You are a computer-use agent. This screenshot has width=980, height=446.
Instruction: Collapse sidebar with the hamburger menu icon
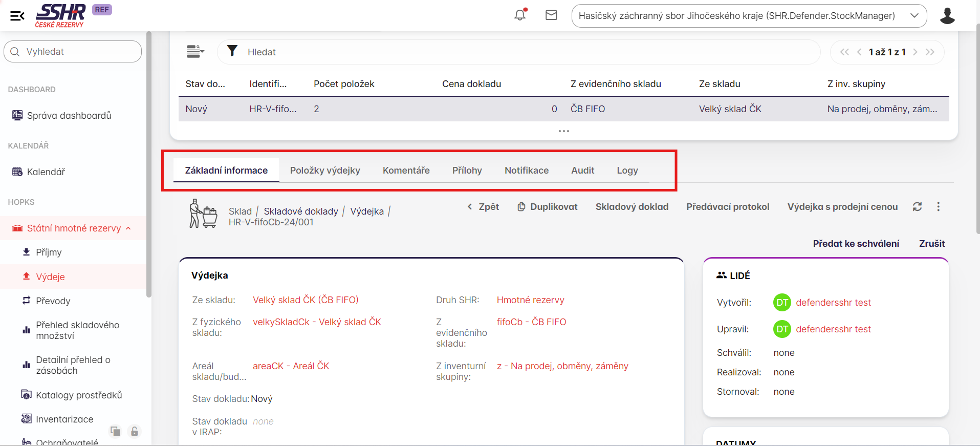point(17,16)
